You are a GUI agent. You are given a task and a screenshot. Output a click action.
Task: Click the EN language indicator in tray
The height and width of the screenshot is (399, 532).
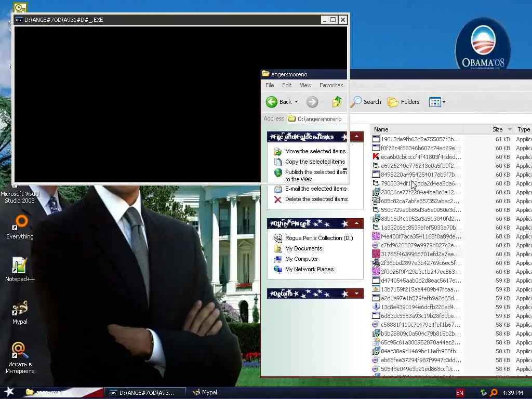(460, 393)
